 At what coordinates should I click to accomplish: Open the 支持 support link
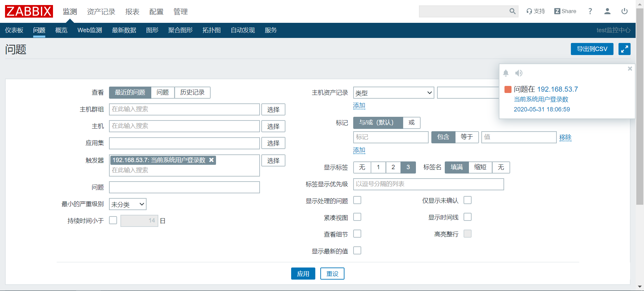(536, 11)
